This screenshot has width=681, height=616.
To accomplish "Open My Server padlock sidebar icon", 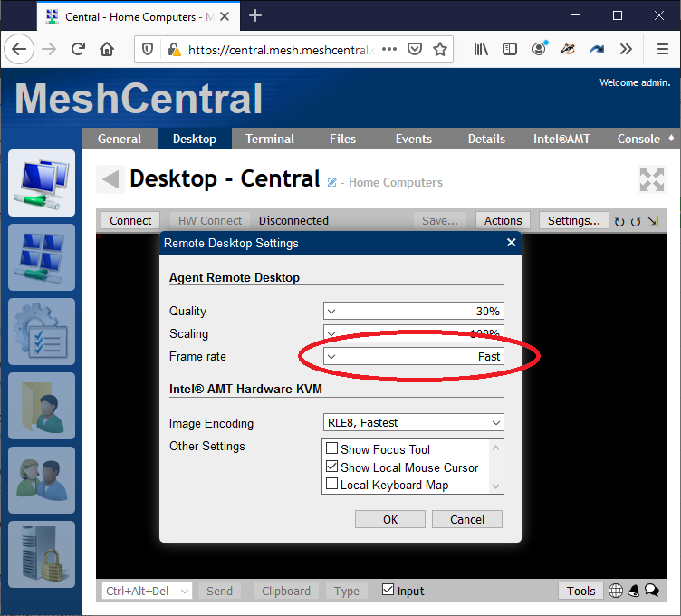I will click(42, 554).
